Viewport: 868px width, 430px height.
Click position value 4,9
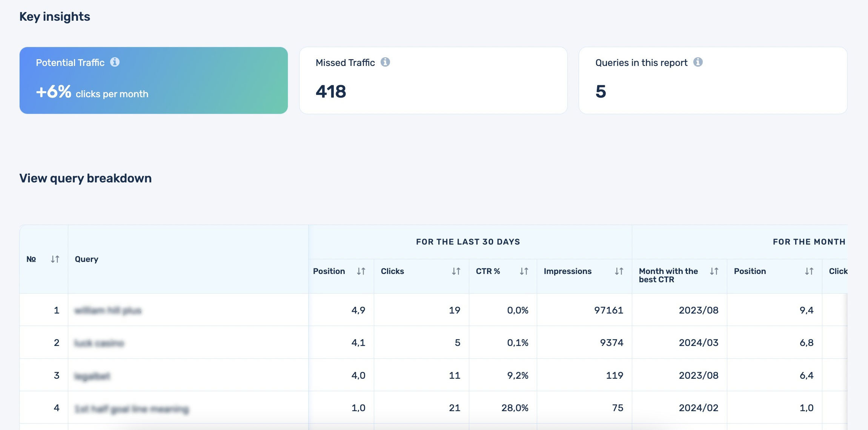[358, 310]
